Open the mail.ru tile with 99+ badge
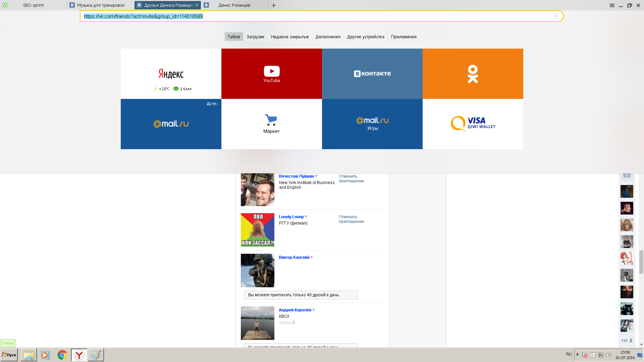This screenshot has height=362, width=644. click(x=171, y=124)
